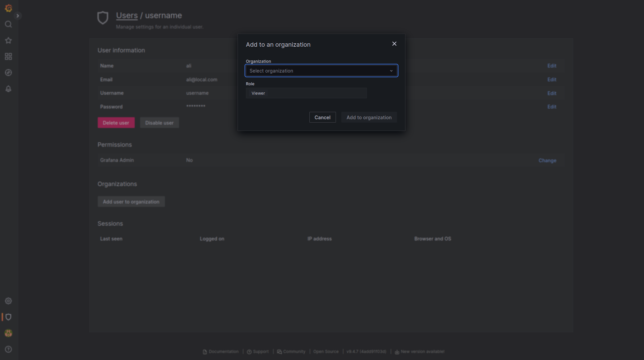Viewport: 644px width, 360px height.
Task: Click the Browser and OS column header
Action: tap(433, 239)
